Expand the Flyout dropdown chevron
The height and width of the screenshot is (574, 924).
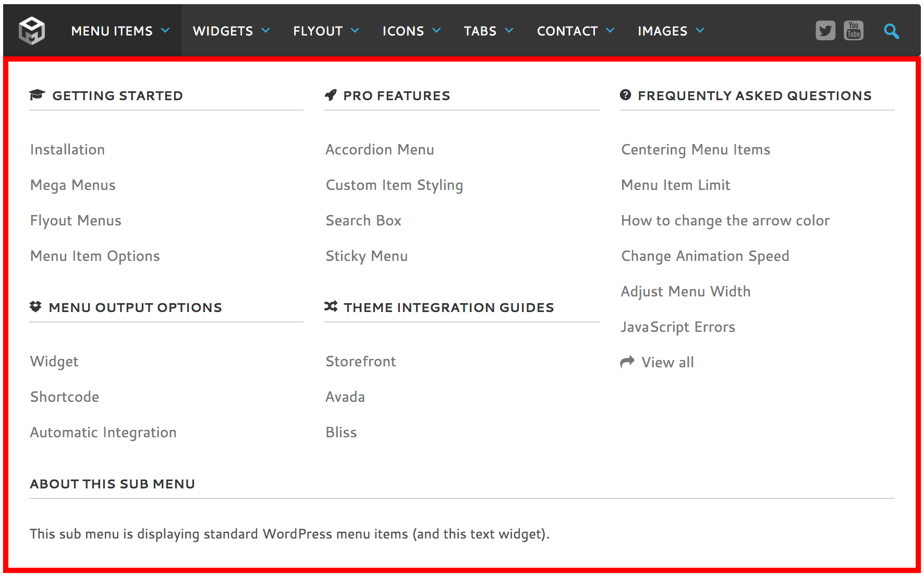tap(355, 31)
